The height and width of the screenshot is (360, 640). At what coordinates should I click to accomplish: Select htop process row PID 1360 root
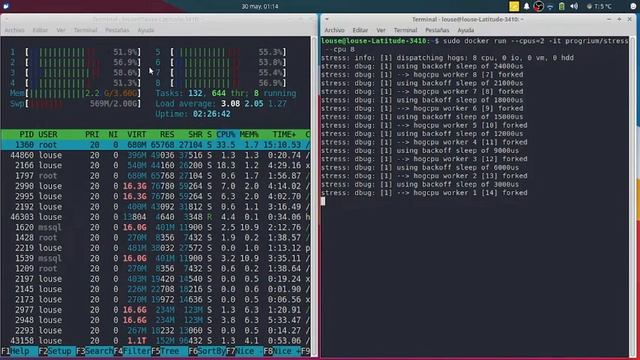[x=156, y=145]
